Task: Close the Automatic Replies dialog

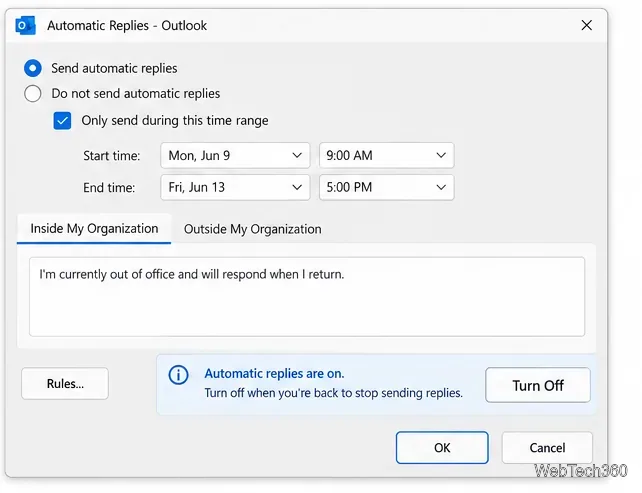Action: click(586, 25)
